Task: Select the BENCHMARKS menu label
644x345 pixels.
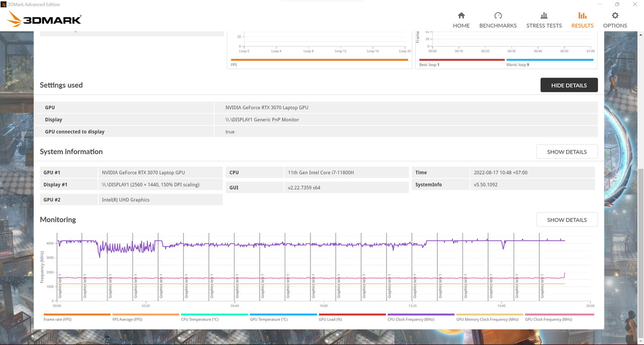Action: (x=498, y=26)
